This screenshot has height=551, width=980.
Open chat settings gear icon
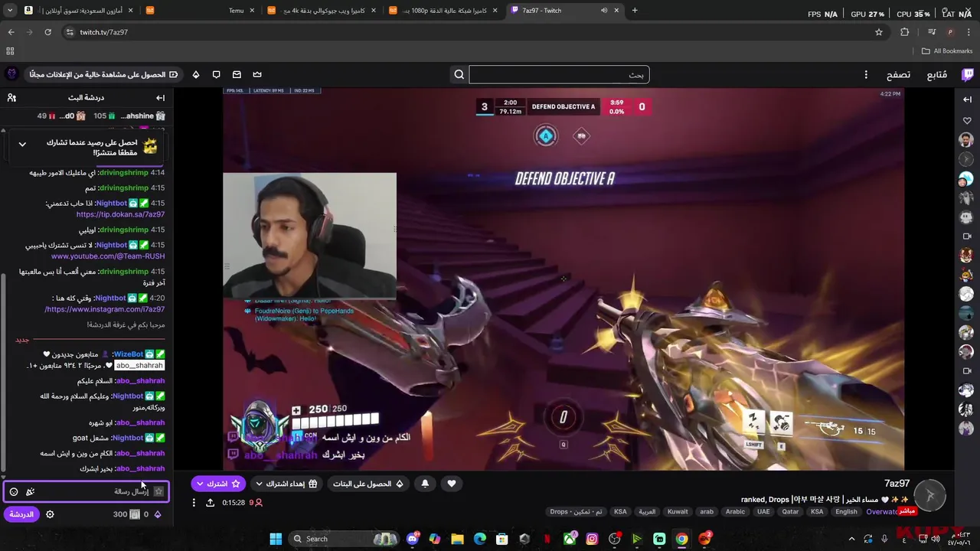point(50,514)
